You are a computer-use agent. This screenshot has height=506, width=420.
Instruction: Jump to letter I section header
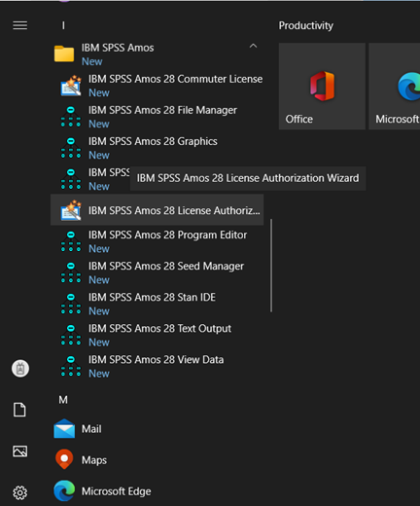pos(63,25)
